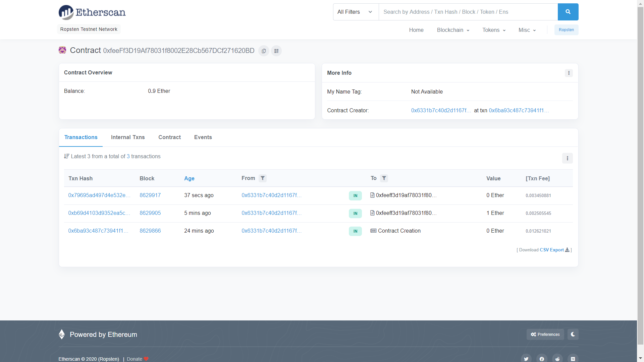
Task: Open transaction 0x6ba93c487c73941f1 in table
Action: (x=98, y=231)
